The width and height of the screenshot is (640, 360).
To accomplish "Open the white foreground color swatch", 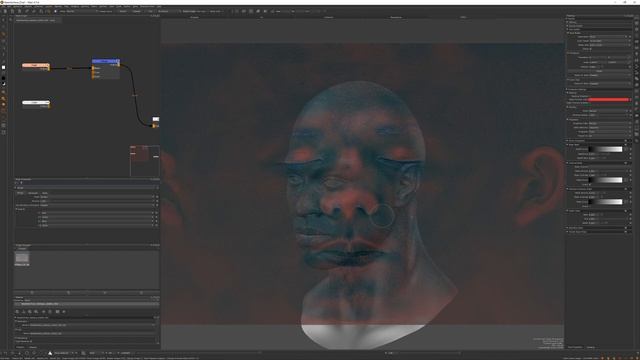I will [x=4, y=67].
